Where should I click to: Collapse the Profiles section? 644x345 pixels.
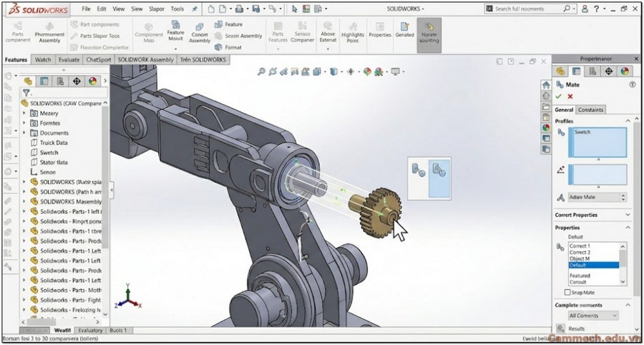pyautogui.click(x=628, y=121)
